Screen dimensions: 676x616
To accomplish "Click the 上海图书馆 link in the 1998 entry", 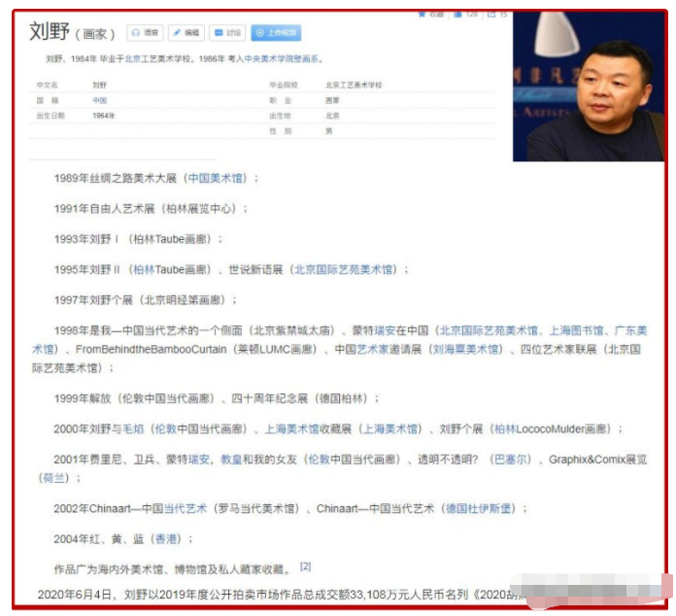I will [x=576, y=331].
